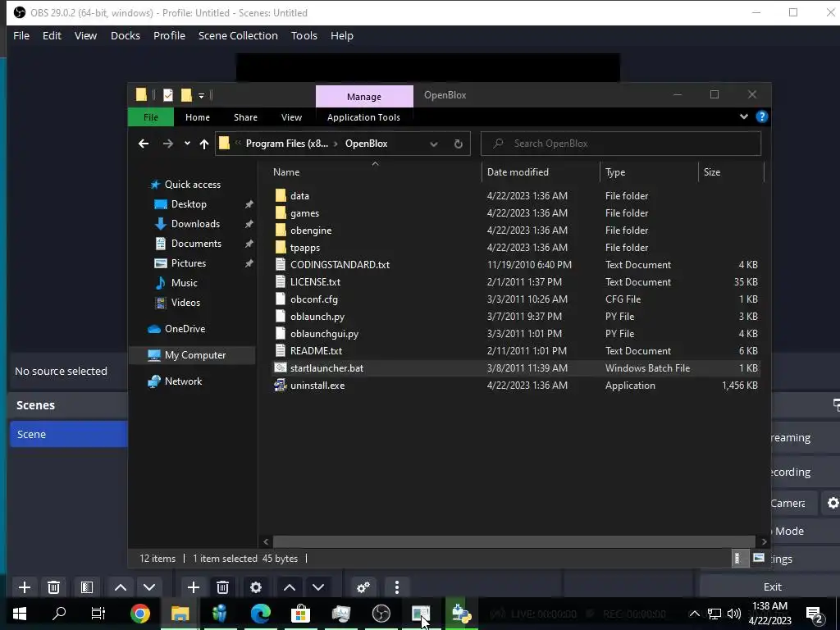The height and width of the screenshot is (630, 840).
Task: Open advanced audio properties gears icon
Action: tap(363, 587)
